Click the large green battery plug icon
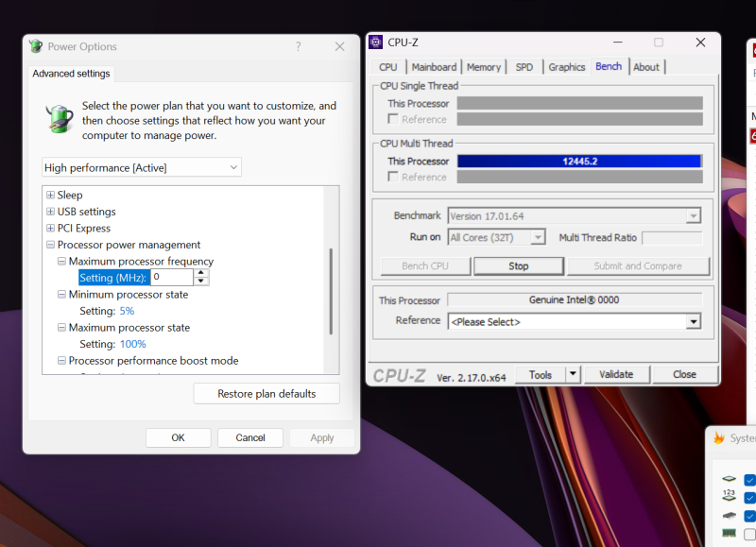The width and height of the screenshot is (756, 547). [60, 118]
